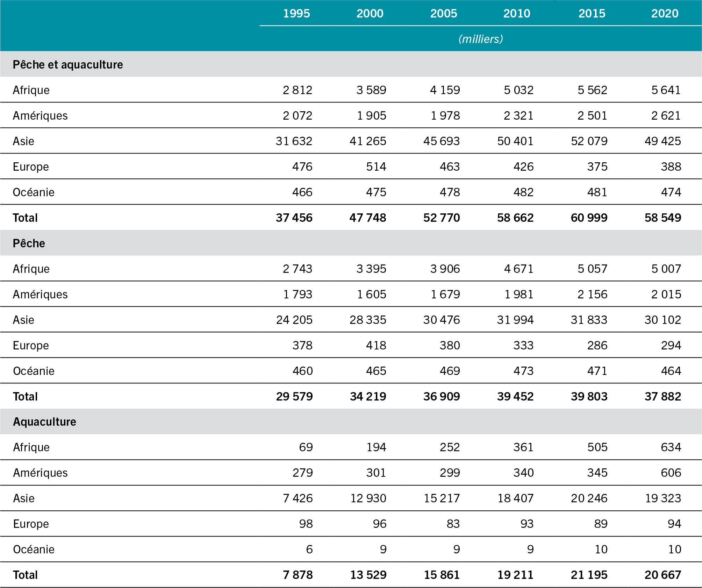Viewport: 702px width, 588px height.
Task: Click the 2015 column header
Action: click(592, 13)
